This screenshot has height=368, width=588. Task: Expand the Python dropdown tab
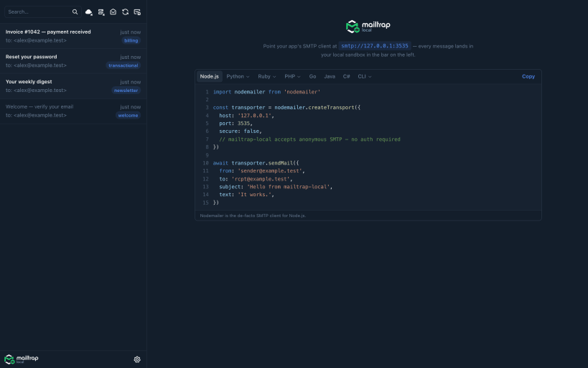click(238, 76)
